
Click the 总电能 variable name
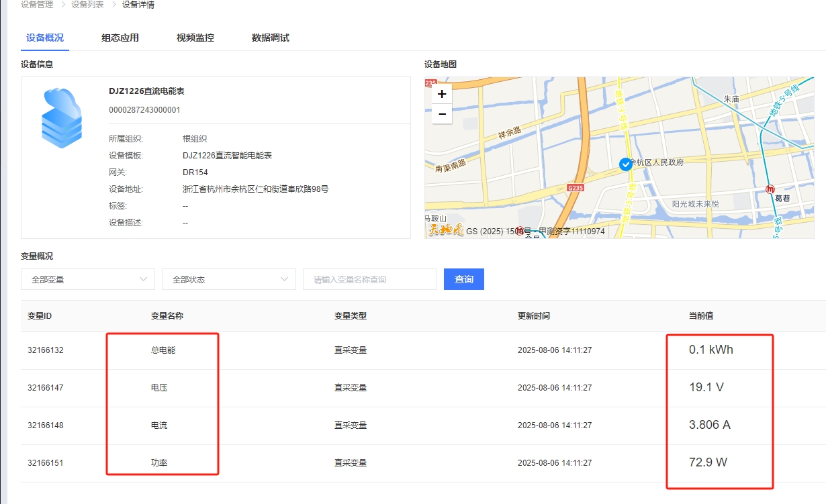point(163,350)
